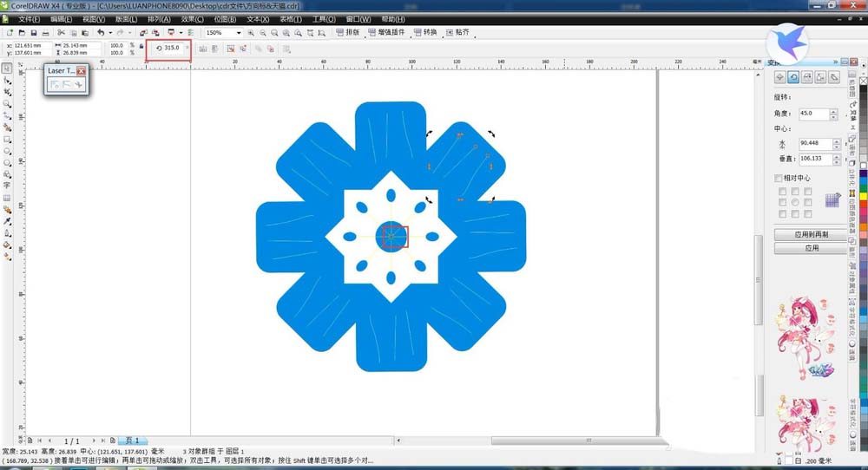Click the 应用到再制 button

click(811, 234)
